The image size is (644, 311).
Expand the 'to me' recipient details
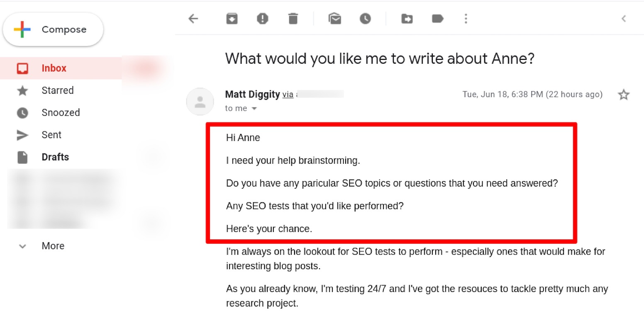pyautogui.click(x=241, y=108)
